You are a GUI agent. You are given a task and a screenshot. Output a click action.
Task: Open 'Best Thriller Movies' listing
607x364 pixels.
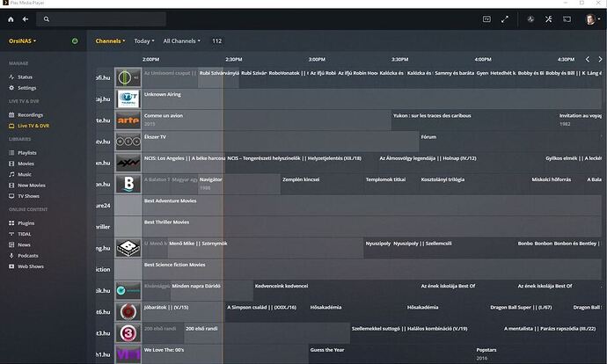(372, 227)
